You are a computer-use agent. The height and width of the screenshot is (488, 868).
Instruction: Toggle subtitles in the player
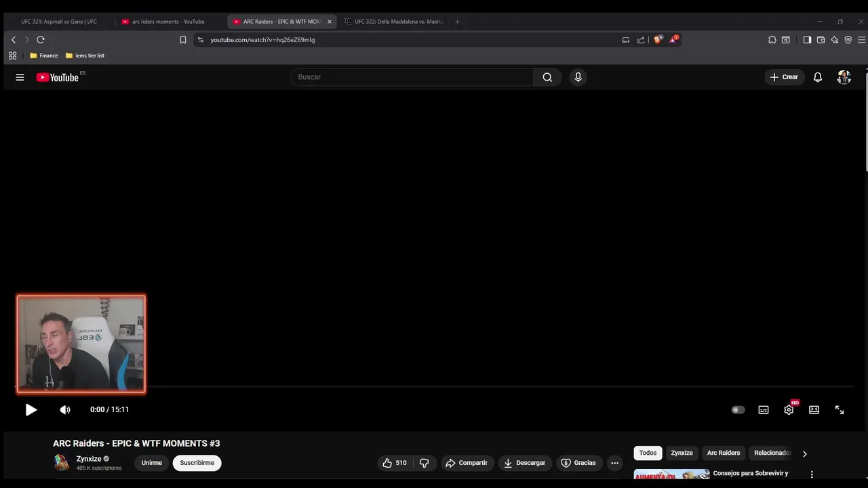[x=764, y=409]
